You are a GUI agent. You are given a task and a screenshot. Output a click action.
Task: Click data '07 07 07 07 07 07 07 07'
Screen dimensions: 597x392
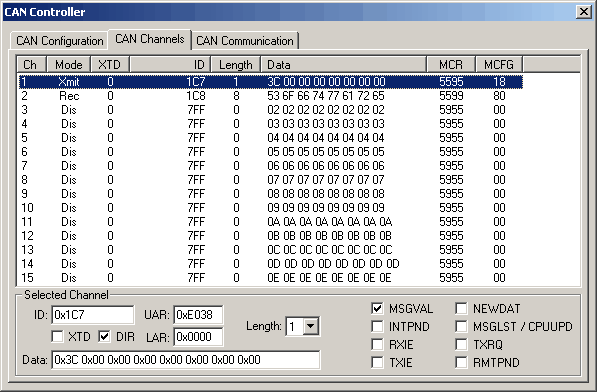pos(326,180)
